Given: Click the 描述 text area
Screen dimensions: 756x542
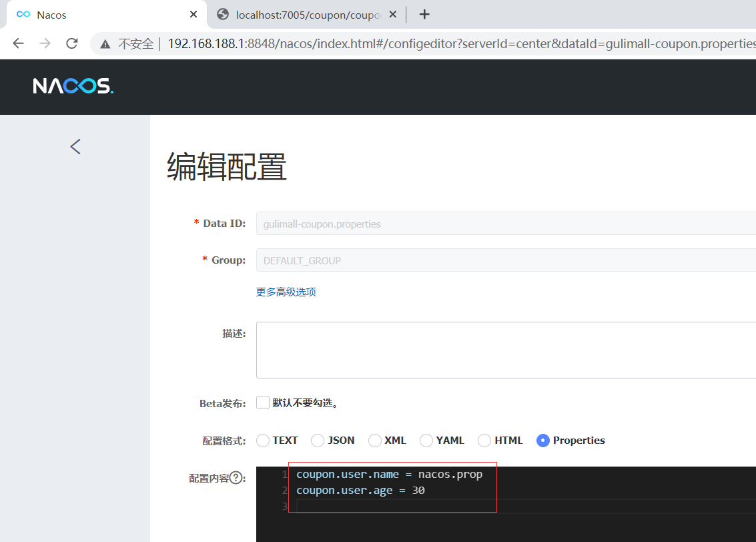Looking at the screenshot, I should tap(506, 350).
